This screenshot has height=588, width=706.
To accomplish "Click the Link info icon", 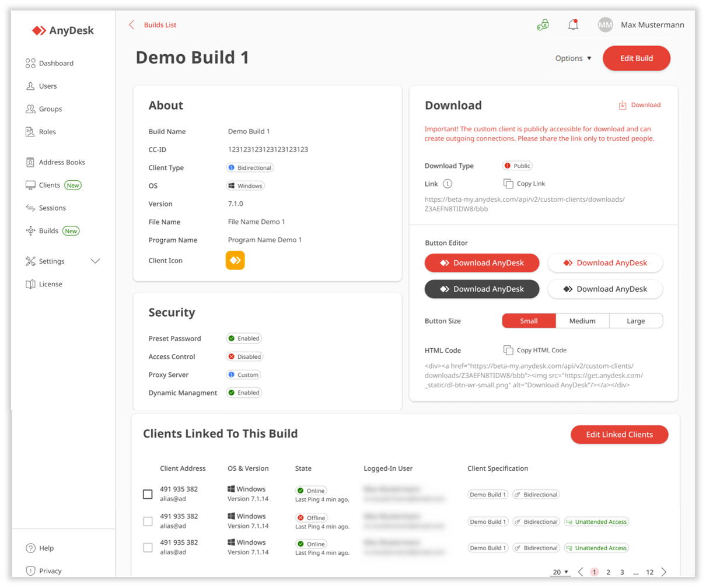I will coord(448,184).
